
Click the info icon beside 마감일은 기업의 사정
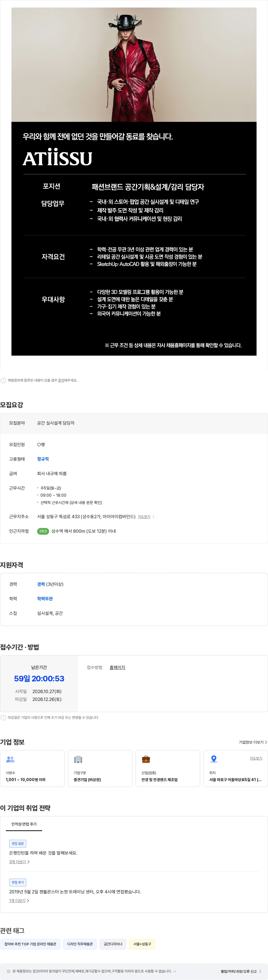pyautogui.click(x=3, y=717)
